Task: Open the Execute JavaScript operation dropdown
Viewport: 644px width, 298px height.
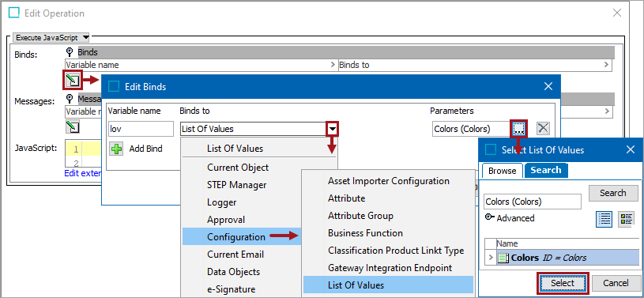Action: tap(51, 37)
